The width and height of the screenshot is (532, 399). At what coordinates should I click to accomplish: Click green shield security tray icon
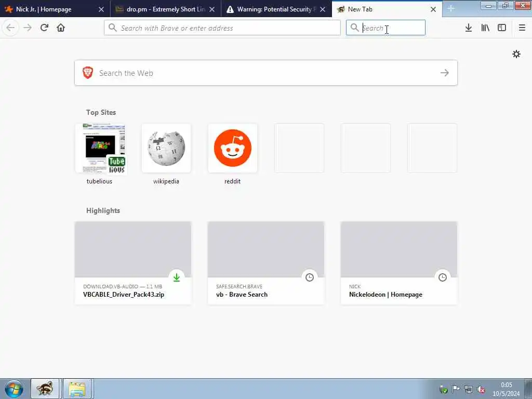click(444, 390)
